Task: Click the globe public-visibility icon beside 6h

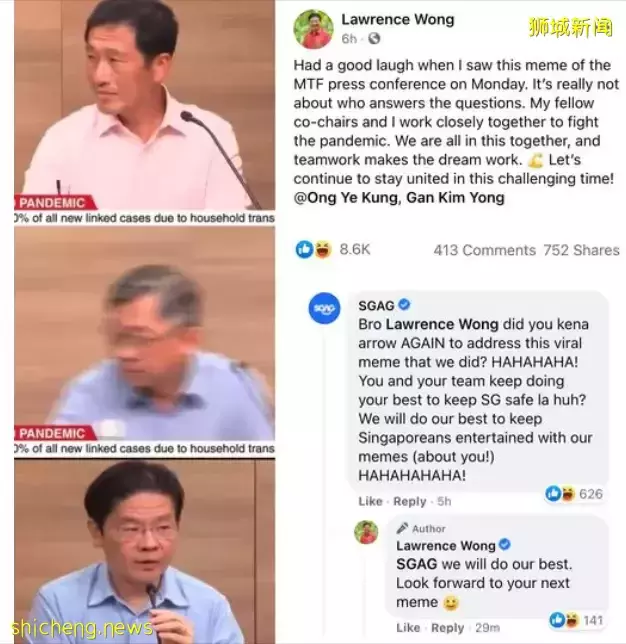Action: pyautogui.click(x=374, y=39)
